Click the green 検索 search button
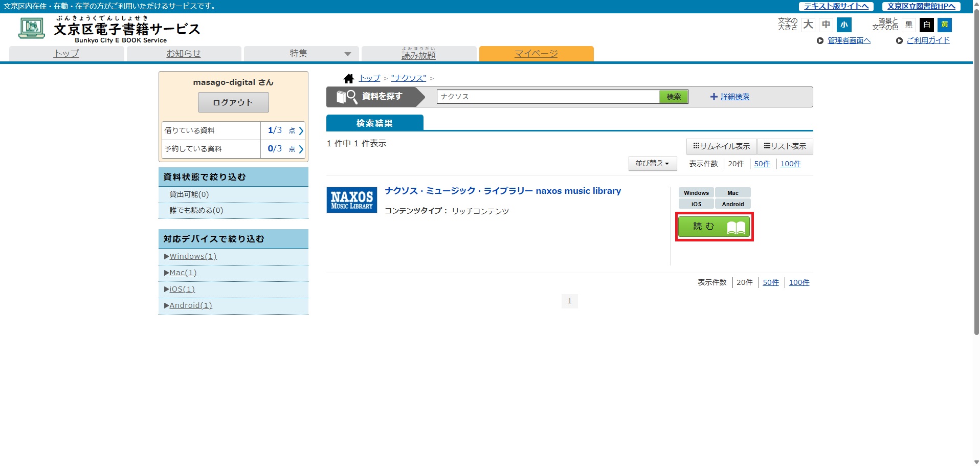Viewport: 980px width, 466px height. [674, 97]
